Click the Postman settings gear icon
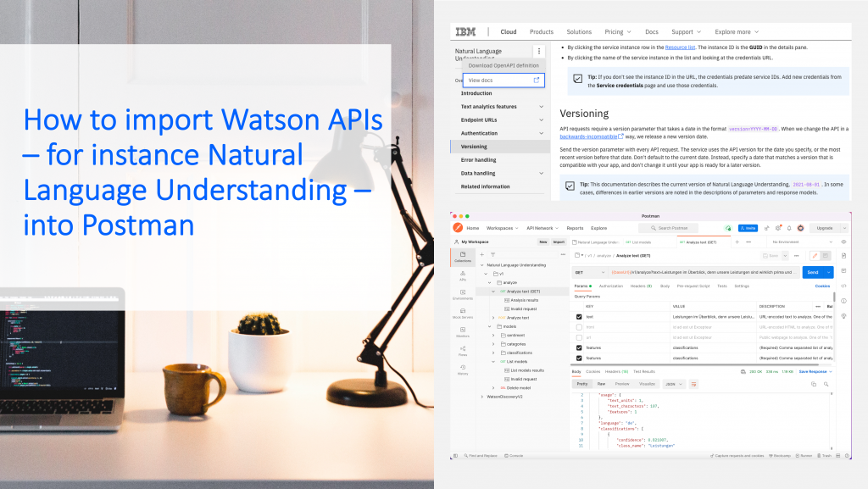This screenshot has width=868, height=489. pos(778,228)
